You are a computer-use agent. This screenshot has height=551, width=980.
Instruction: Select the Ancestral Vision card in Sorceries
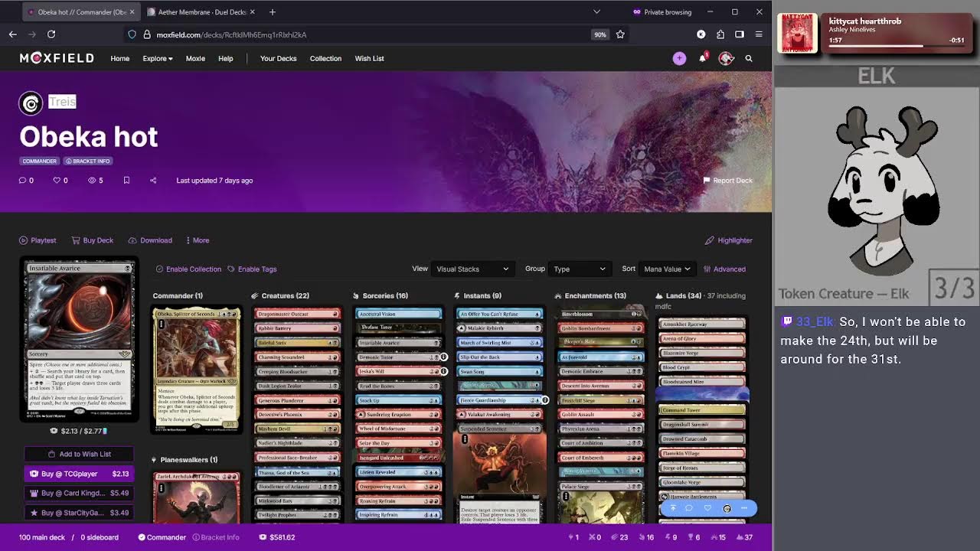pos(398,314)
